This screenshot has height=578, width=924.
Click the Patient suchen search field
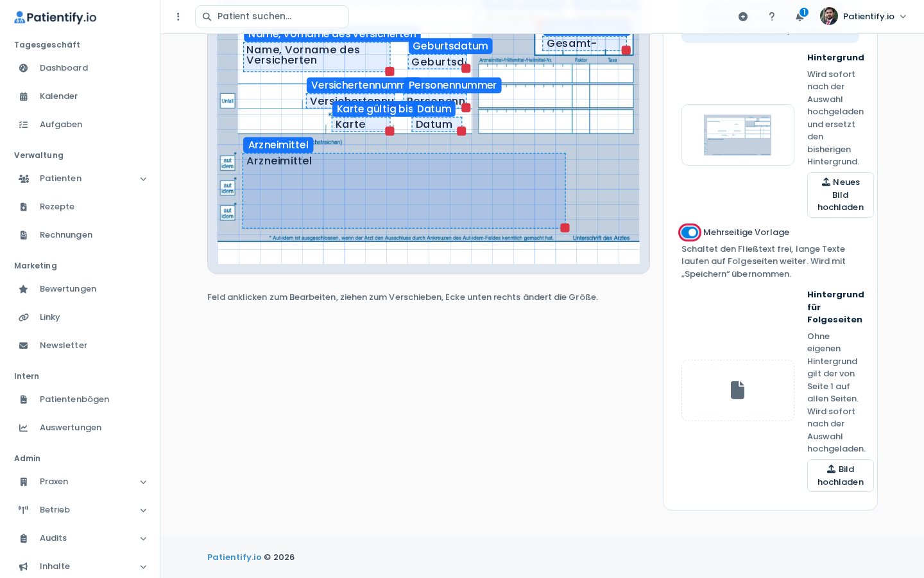272,17
